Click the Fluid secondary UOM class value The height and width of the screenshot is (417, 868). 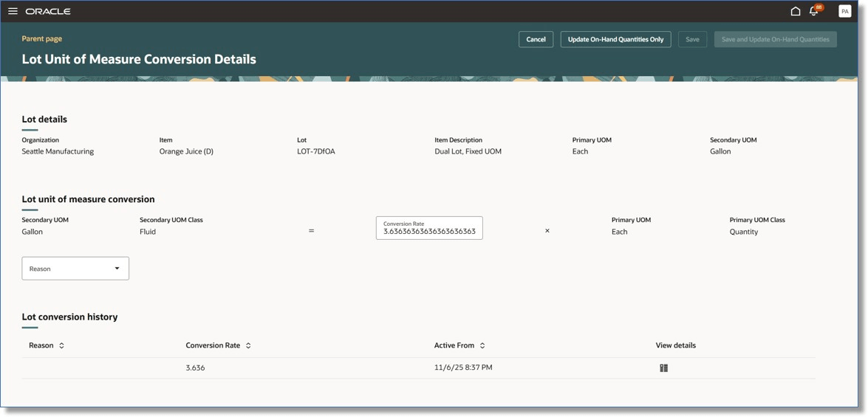tap(148, 232)
